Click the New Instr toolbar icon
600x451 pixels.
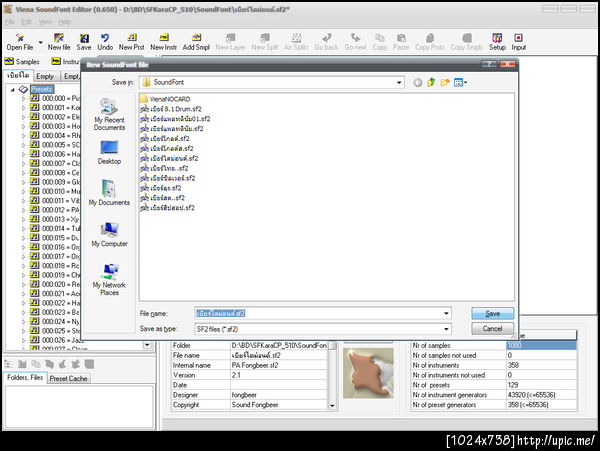coord(163,42)
